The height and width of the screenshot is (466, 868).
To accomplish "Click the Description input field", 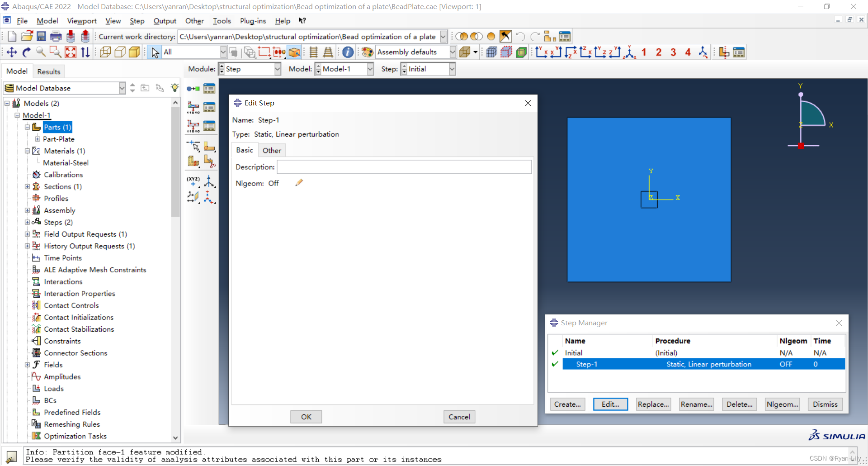I will [x=404, y=167].
